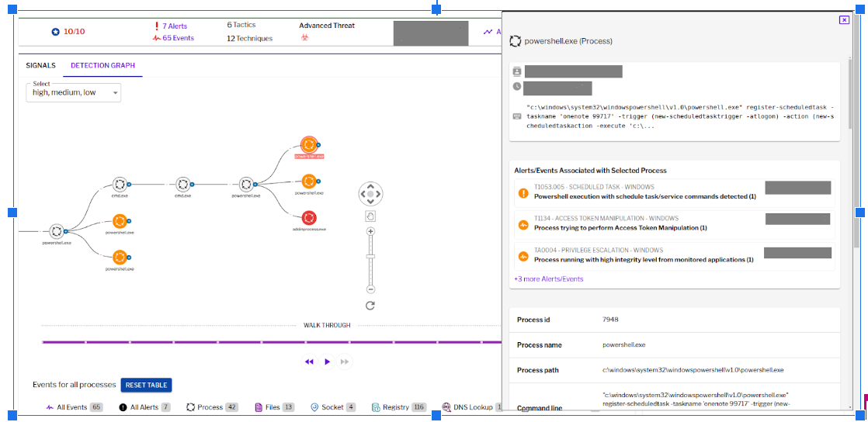
Task: Play the walk through
Action: click(327, 361)
